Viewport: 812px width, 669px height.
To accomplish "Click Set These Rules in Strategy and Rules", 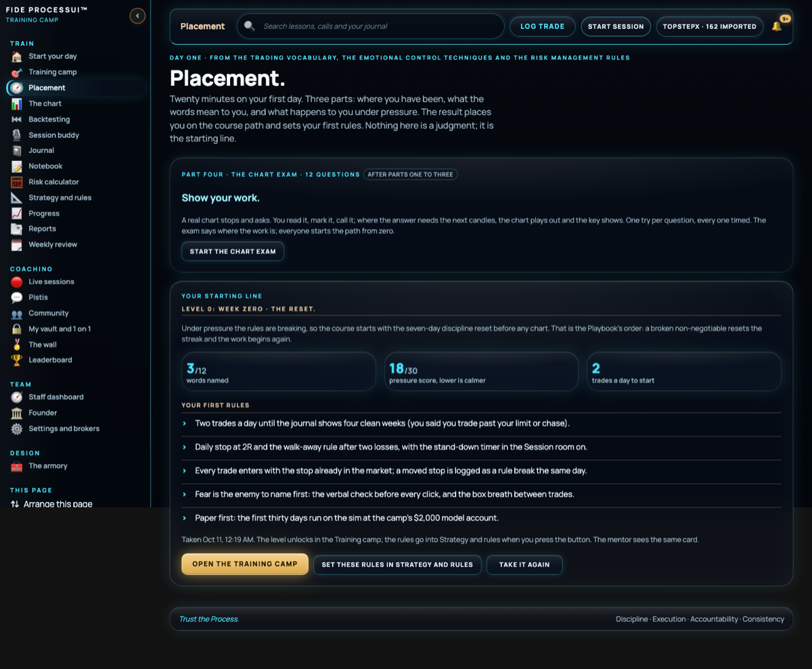I will click(x=397, y=565).
